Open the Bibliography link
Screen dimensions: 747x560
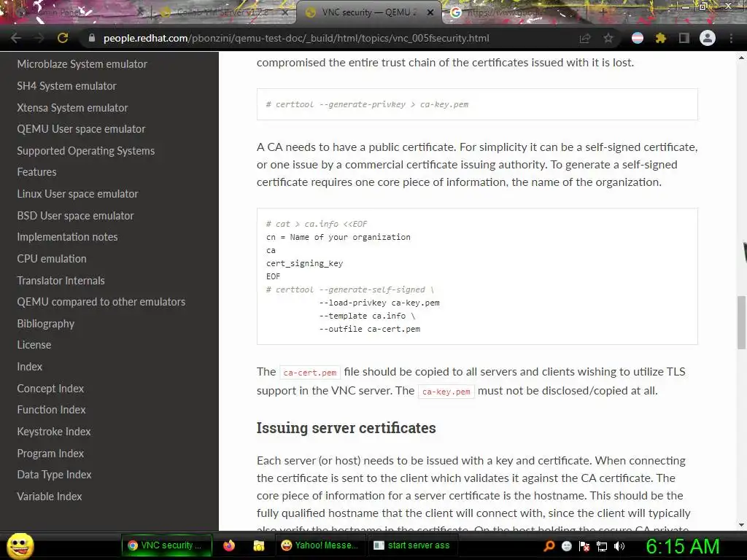coord(46,324)
